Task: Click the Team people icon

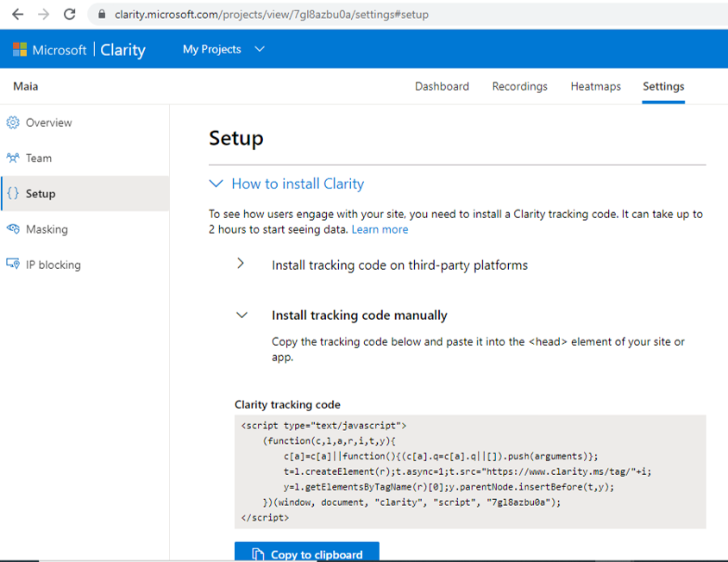Action: point(13,158)
